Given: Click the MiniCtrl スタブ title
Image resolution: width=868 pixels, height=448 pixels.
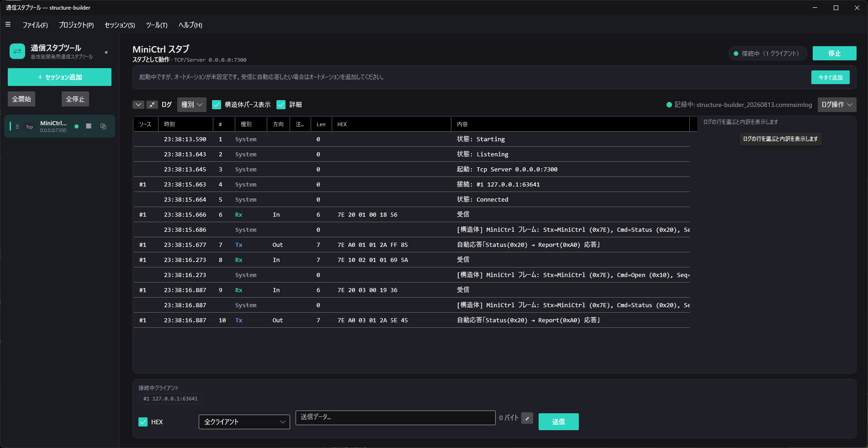Looking at the screenshot, I should coord(161,49).
